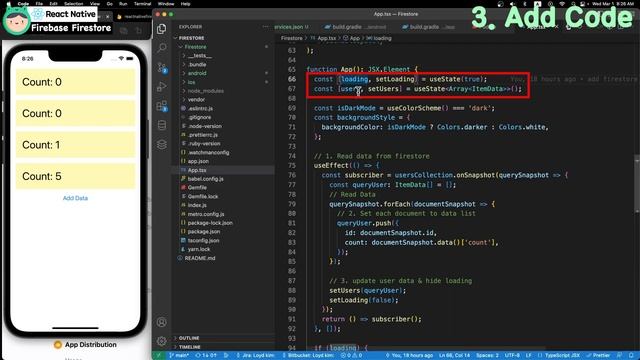Click the remote window indicator in status bar
The image size is (640, 360).
tap(159, 356)
